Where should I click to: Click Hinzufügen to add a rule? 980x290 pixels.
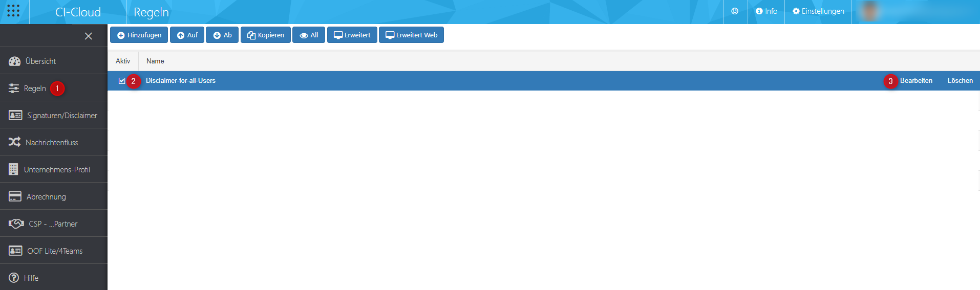(139, 35)
